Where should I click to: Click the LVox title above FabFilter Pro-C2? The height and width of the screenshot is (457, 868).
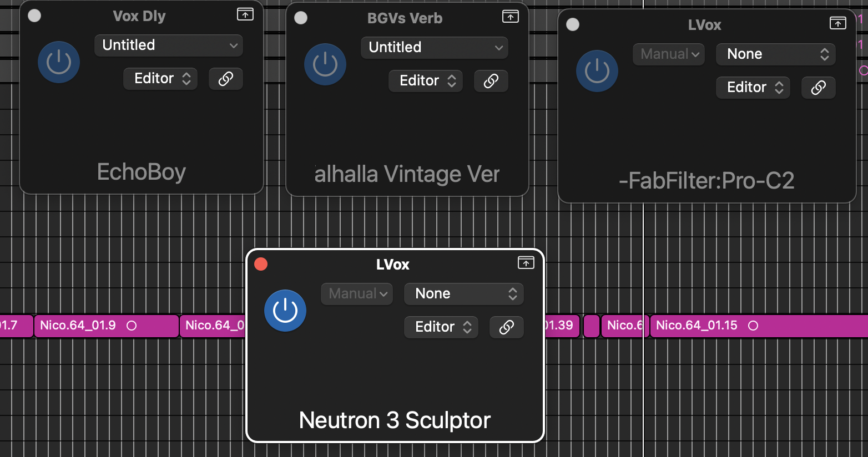tap(705, 25)
